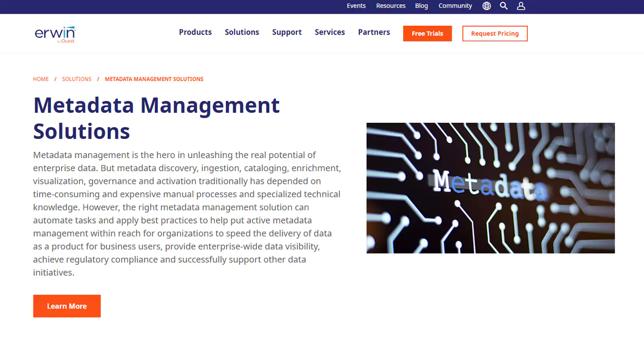Navigate to HOME breadcrumb
This screenshot has width=644, height=351.
[41, 79]
